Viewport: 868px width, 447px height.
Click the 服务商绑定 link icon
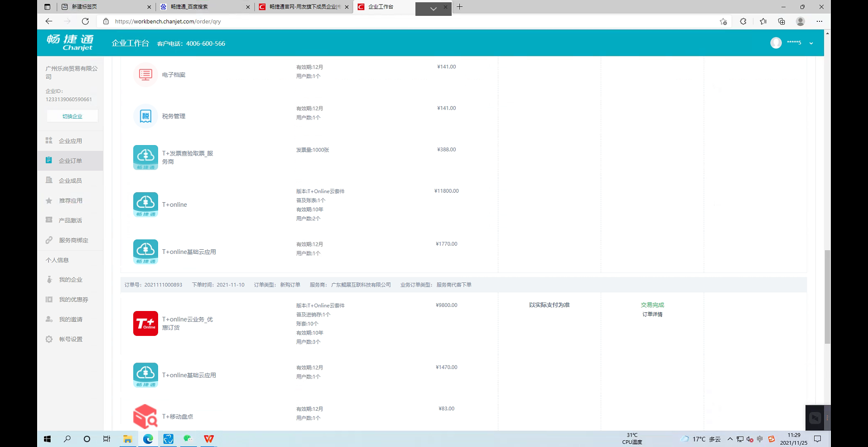coord(49,240)
